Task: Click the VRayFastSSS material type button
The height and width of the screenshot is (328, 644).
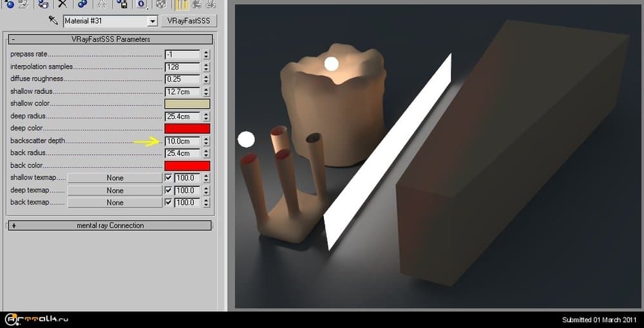Action: pyautogui.click(x=189, y=21)
